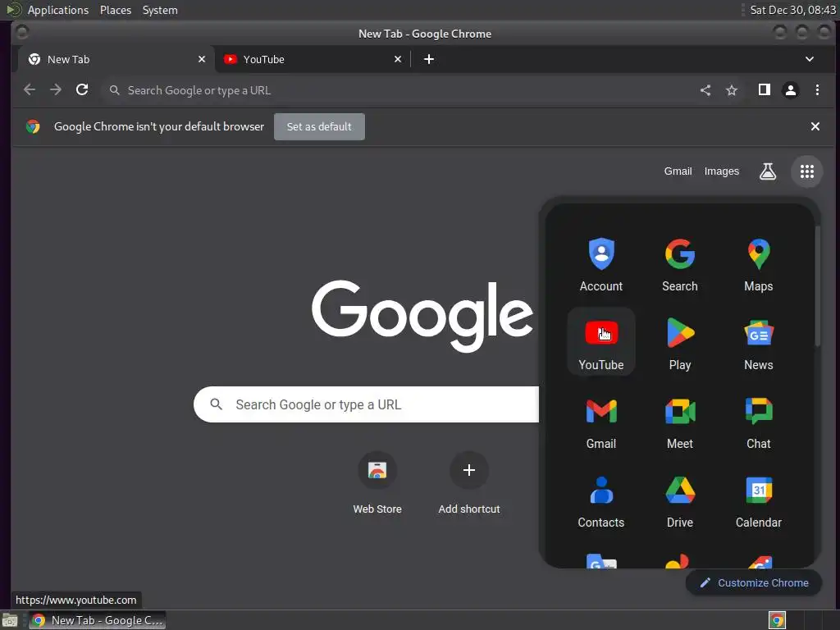The width and height of the screenshot is (840, 630).
Task: Reload the current page
Action: tap(82, 90)
